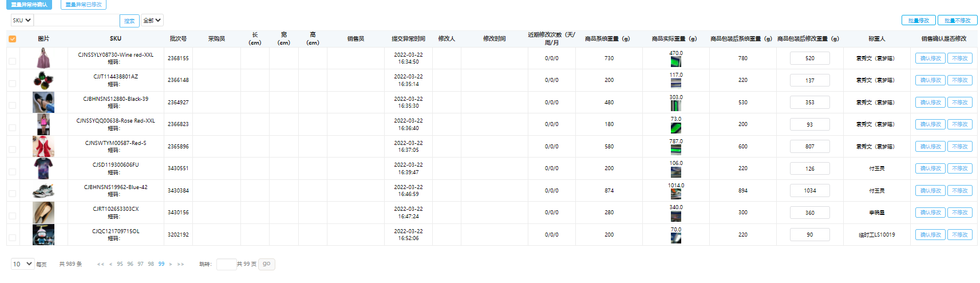Select the 重量异常待确认 tab

coord(29,5)
